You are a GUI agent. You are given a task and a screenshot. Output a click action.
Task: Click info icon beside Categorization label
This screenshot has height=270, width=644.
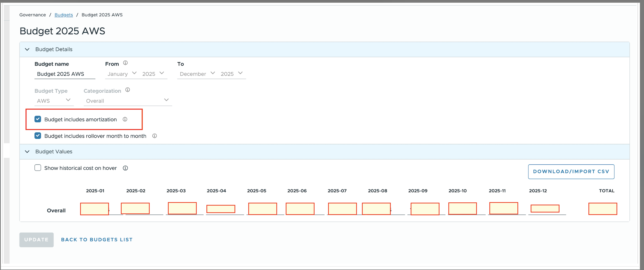tap(127, 90)
